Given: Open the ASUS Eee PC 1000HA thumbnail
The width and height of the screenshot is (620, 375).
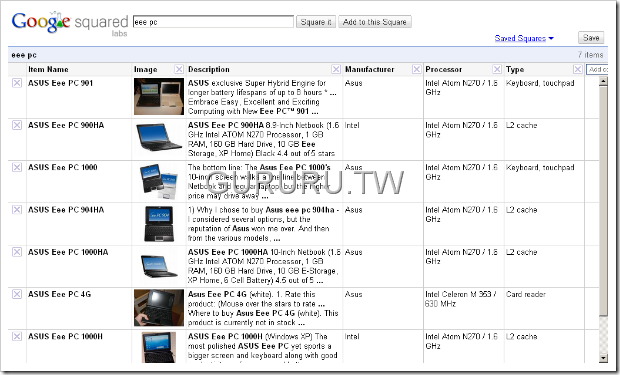Looking at the screenshot, I should (x=159, y=266).
